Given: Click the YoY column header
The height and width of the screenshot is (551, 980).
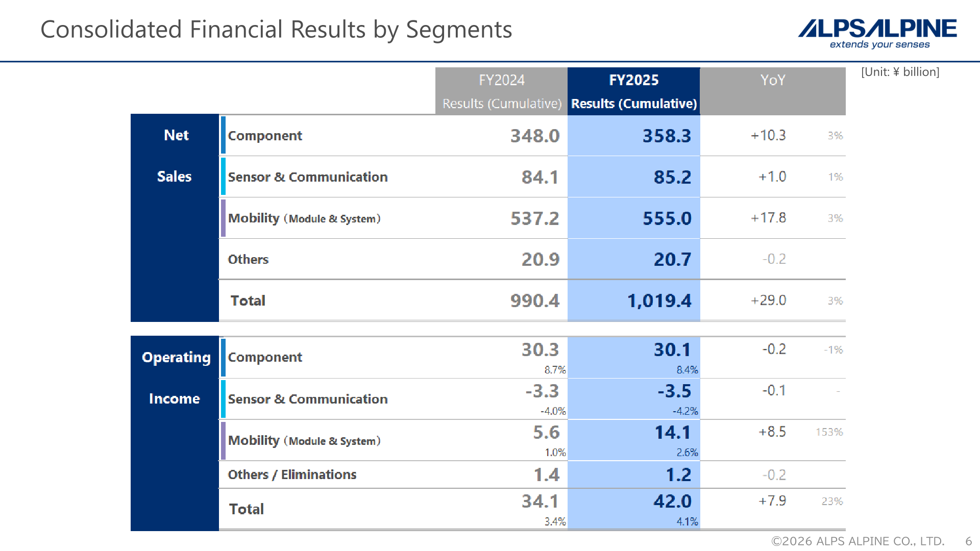Looking at the screenshot, I should pyautogui.click(x=773, y=91).
